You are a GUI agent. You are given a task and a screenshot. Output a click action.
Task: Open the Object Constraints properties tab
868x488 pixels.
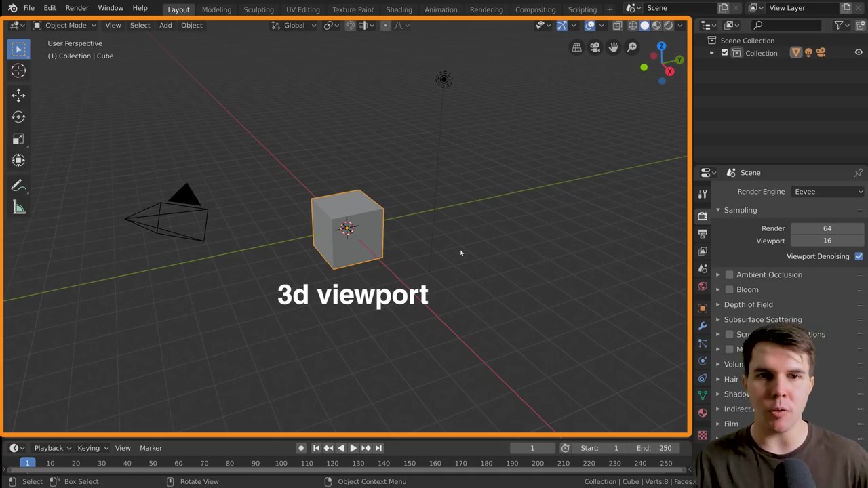pyautogui.click(x=703, y=378)
